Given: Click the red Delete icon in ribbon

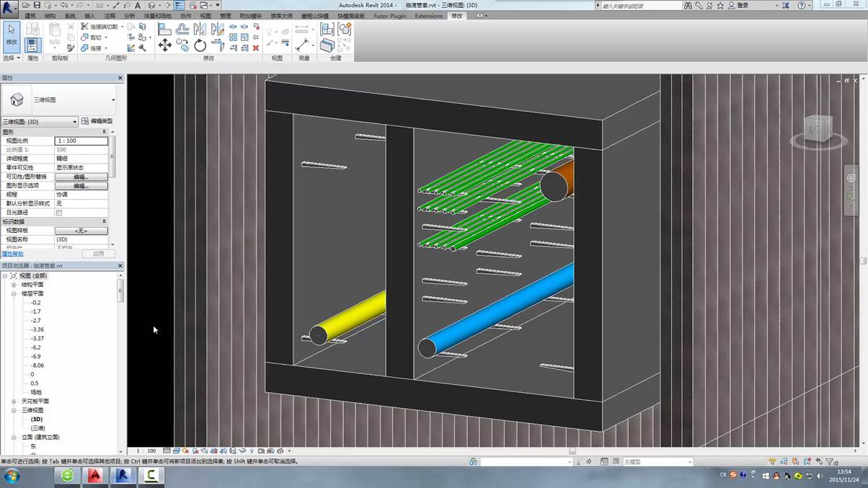Looking at the screenshot, I should [x=256, y=48].
